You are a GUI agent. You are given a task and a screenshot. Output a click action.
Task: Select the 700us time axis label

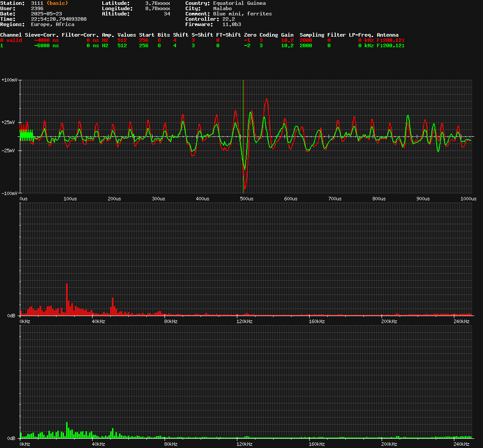335,199
